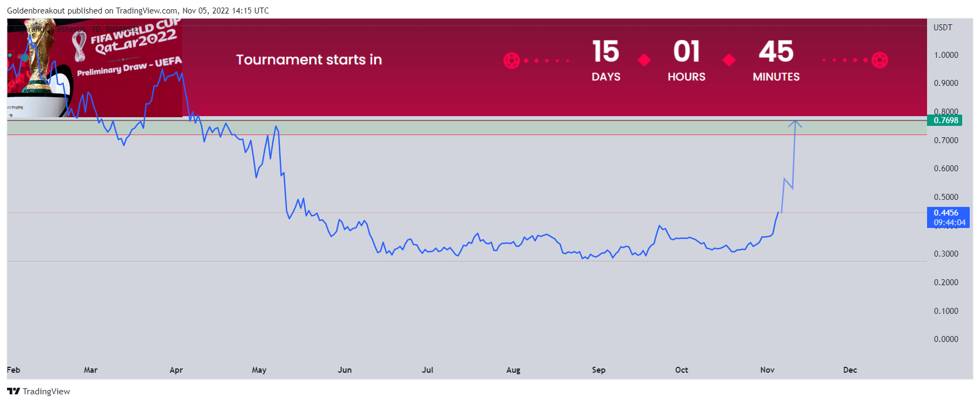The height and width of the screenshot is (403, 980).
Task: Click the Qatar 2022 World Cup emblem
Action: (x=79, y=46)
